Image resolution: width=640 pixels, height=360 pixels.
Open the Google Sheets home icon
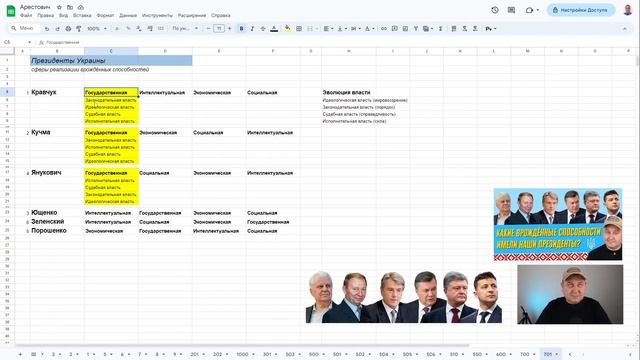coord(11,11)
